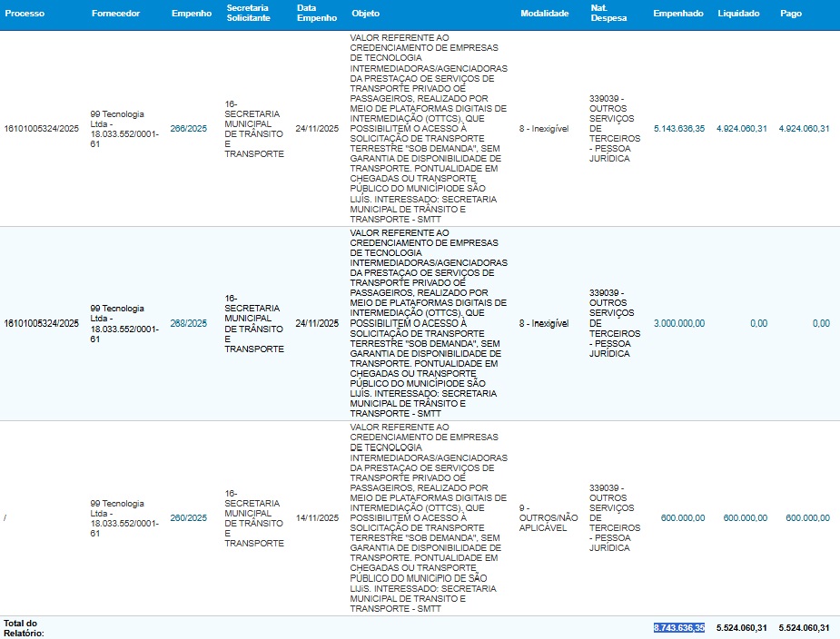Sort by the Pago column header
Viewport: 840px width, 639px height.
point(790,14)
